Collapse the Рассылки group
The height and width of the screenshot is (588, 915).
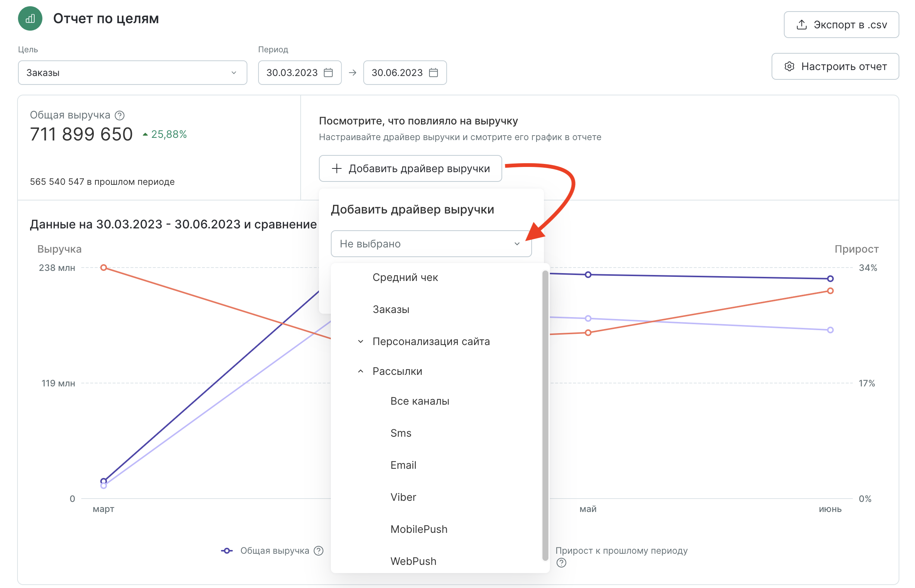[360, 371]
